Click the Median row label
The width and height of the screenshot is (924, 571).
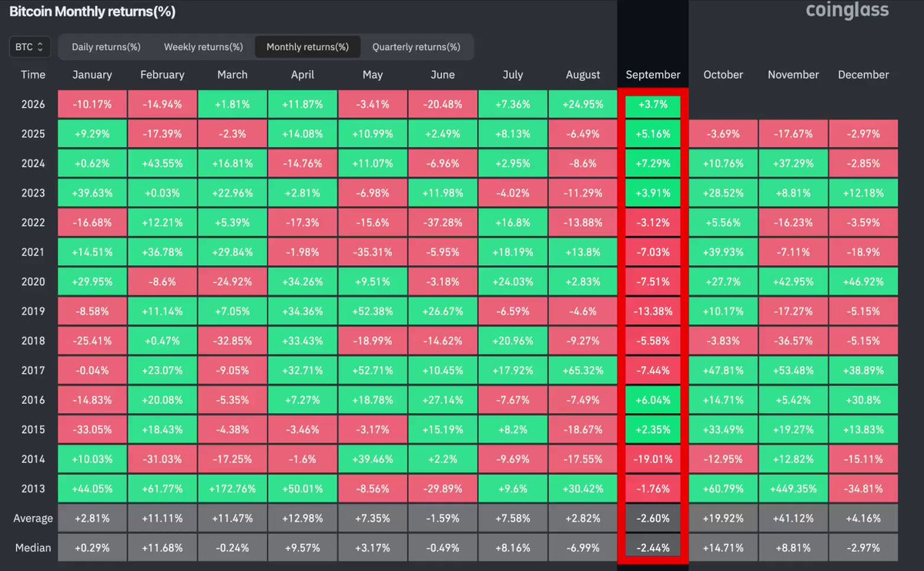pos(33,548)
